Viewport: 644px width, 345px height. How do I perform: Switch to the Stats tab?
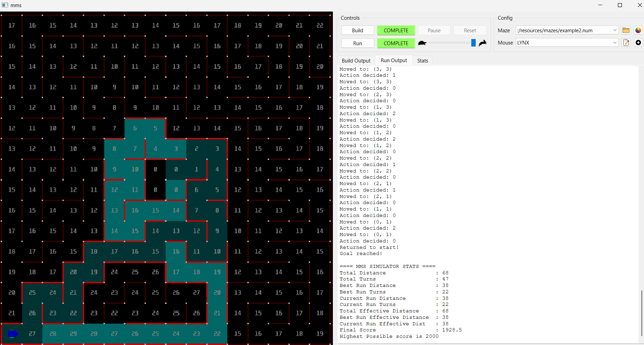[x=422, y=60]
